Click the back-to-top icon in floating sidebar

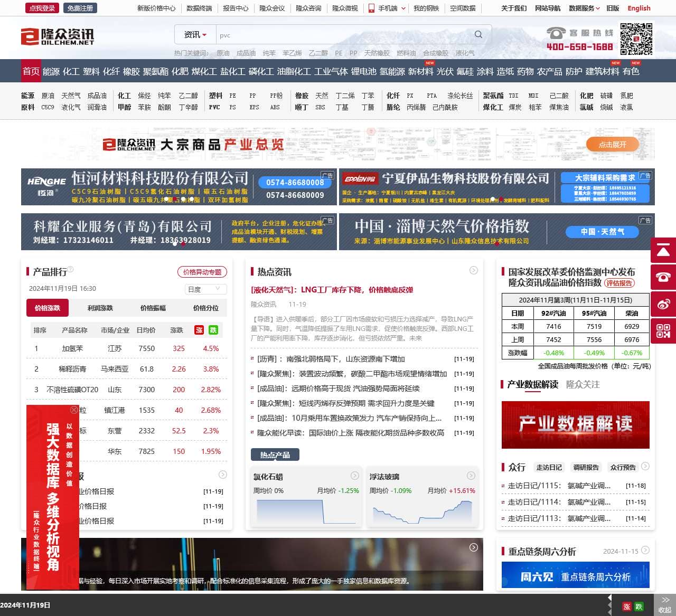663,250
